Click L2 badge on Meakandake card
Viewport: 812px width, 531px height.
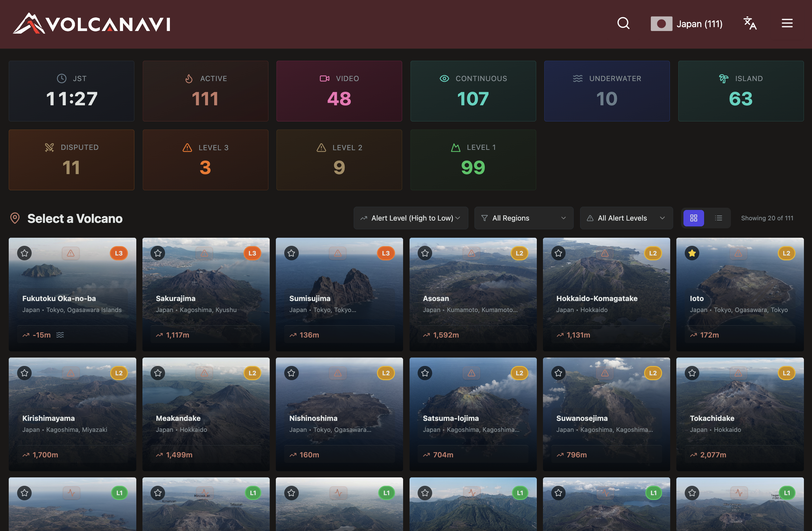pos(252,373)
